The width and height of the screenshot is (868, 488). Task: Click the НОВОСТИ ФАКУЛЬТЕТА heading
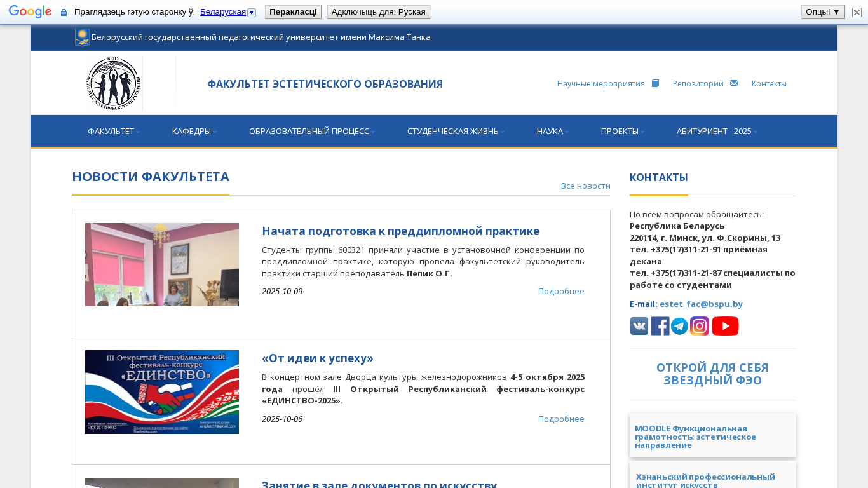point(151,177)
